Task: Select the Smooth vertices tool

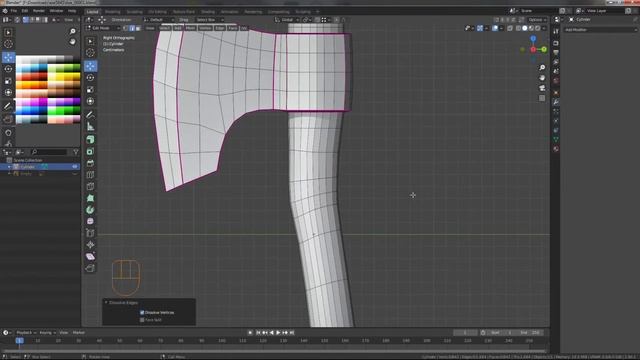Action: coord(90,221)
